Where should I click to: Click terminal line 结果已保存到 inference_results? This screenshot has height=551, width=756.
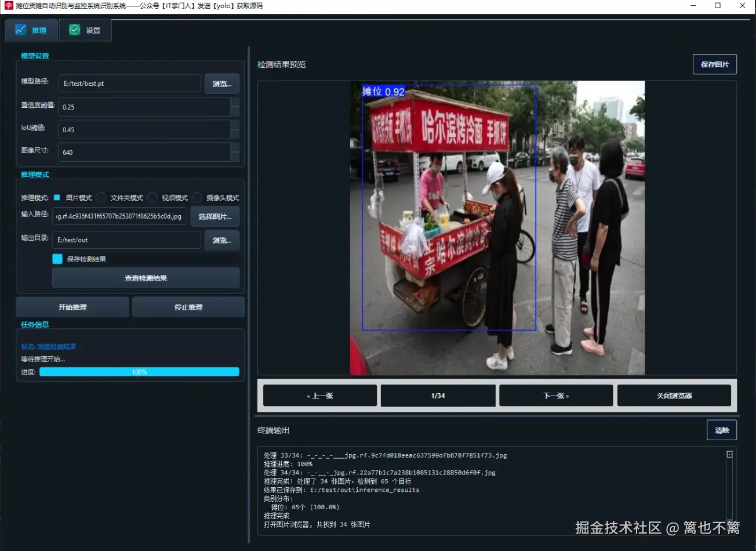pos(341,490)
